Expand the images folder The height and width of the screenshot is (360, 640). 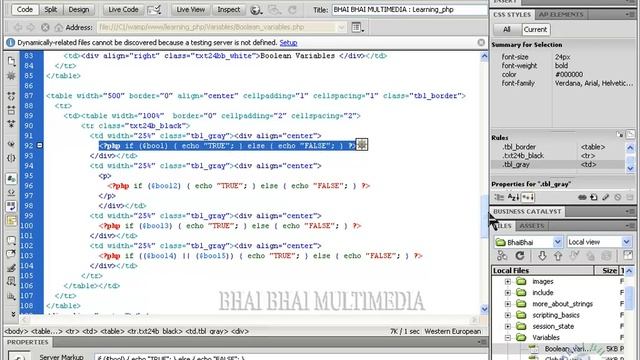(507, 282)
